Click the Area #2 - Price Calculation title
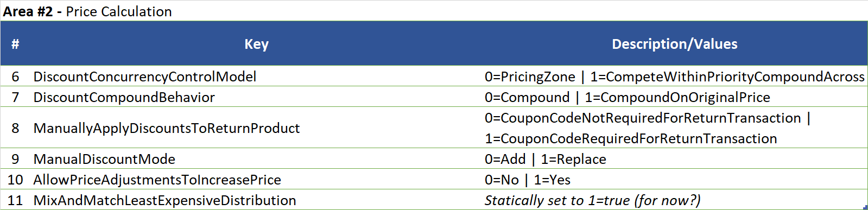 [x=87, y=11]
